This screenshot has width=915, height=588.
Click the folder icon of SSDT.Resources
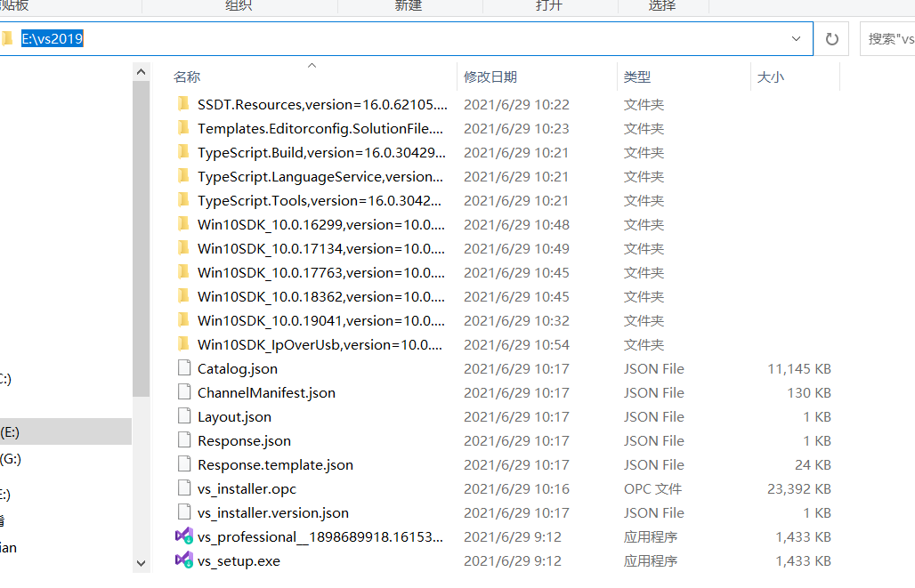click(x=183, y=104)
